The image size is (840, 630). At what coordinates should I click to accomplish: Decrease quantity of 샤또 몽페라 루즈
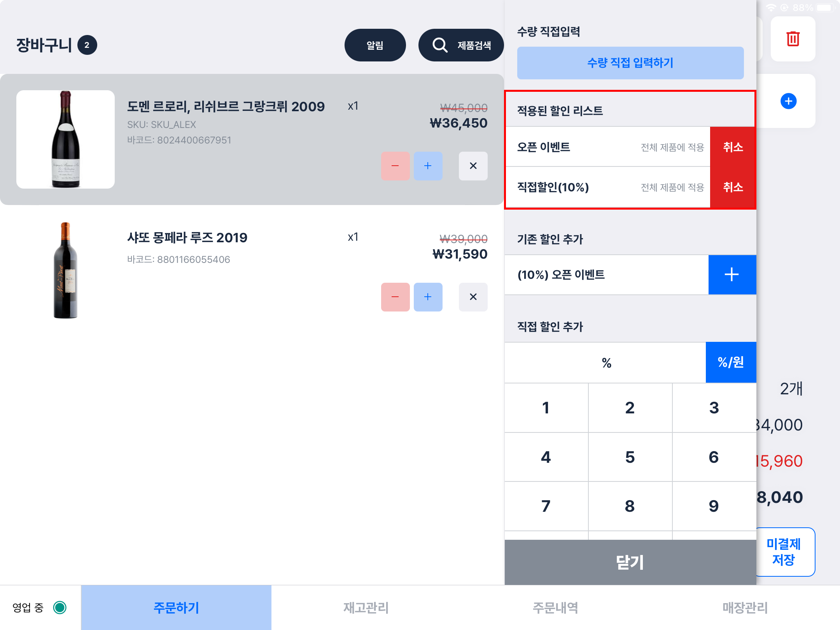(x=395, y=297)
